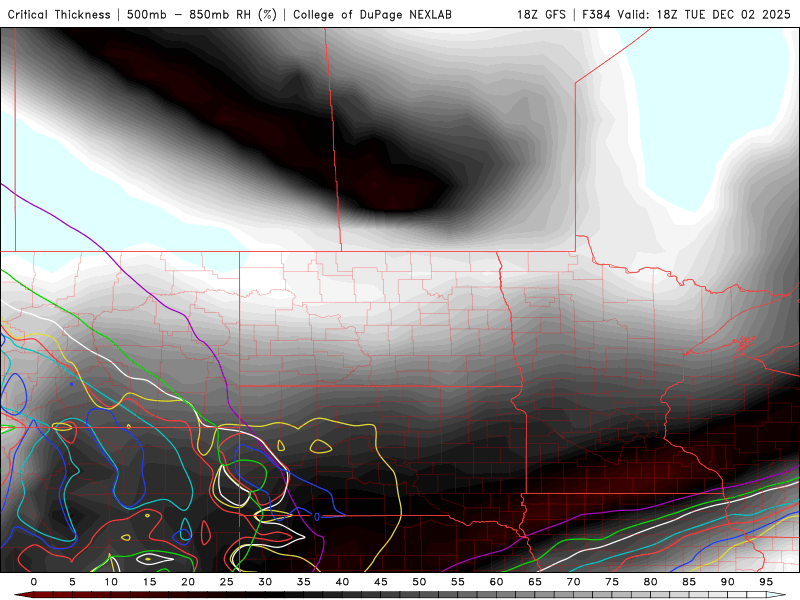The image size is (800, 600).
Task: Click the "85" colorbar scale label
Action: 689,582
